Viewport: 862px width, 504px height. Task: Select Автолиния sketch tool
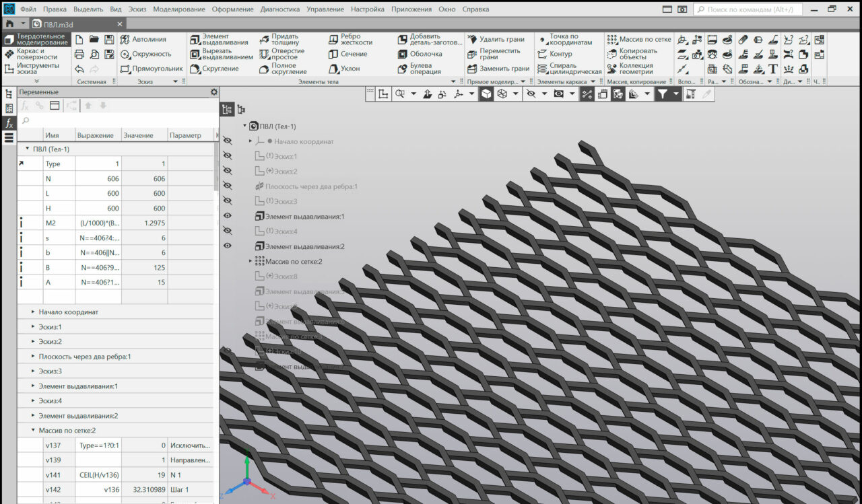pyautogui.click(x=143, y=39)
